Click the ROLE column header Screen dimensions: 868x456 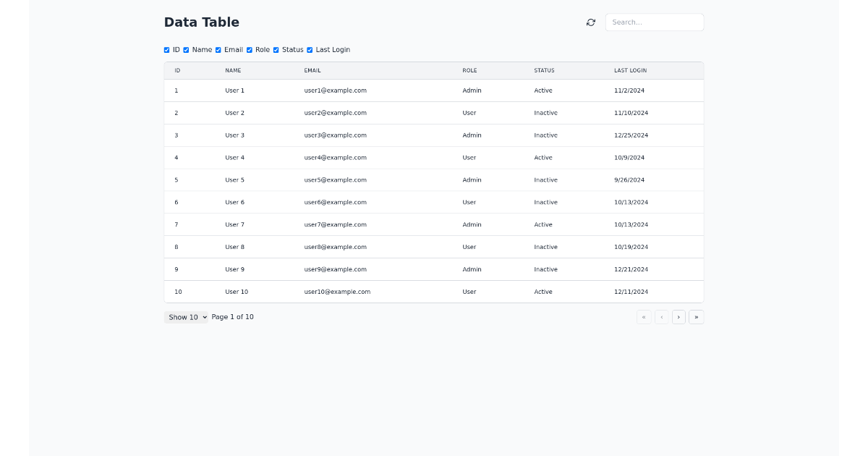coord(469,70)
